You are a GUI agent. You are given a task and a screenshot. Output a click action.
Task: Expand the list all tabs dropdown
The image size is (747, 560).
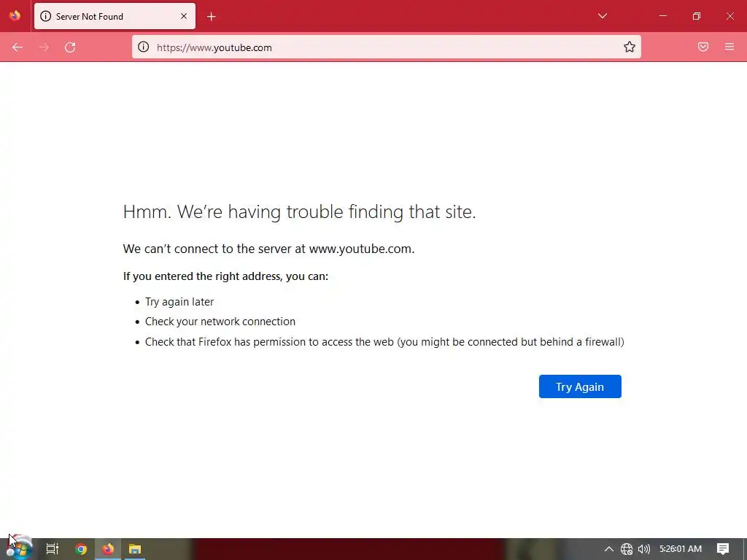pos(602,16)
